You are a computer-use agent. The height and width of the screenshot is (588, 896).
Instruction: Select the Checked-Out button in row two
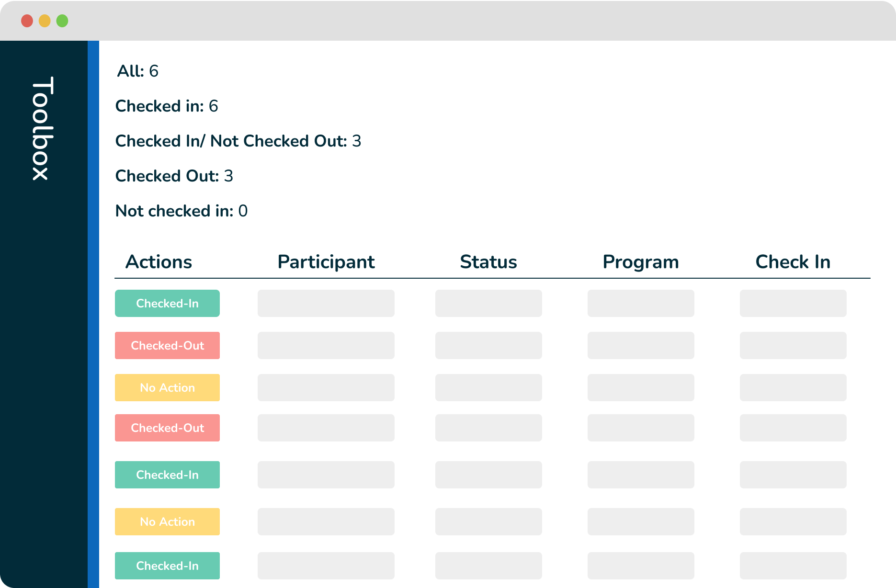pyautogui.click(x=167, y=345)
